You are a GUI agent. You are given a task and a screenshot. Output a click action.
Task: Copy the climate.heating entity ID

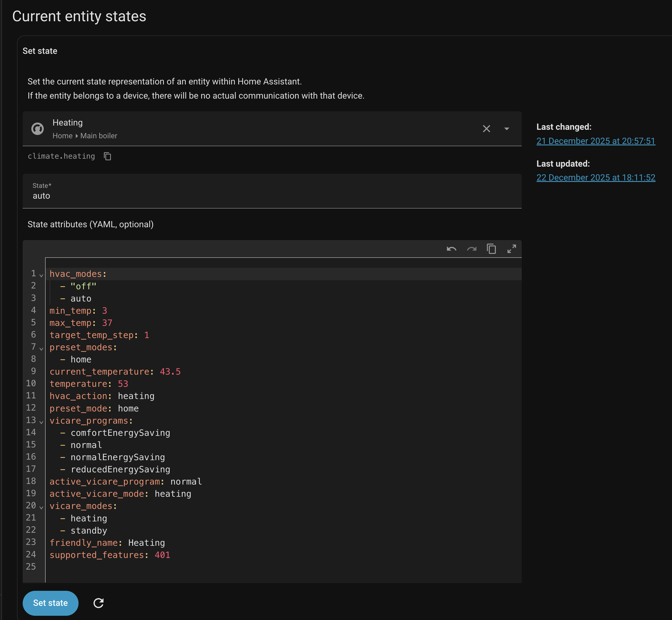tap(107, 156)
